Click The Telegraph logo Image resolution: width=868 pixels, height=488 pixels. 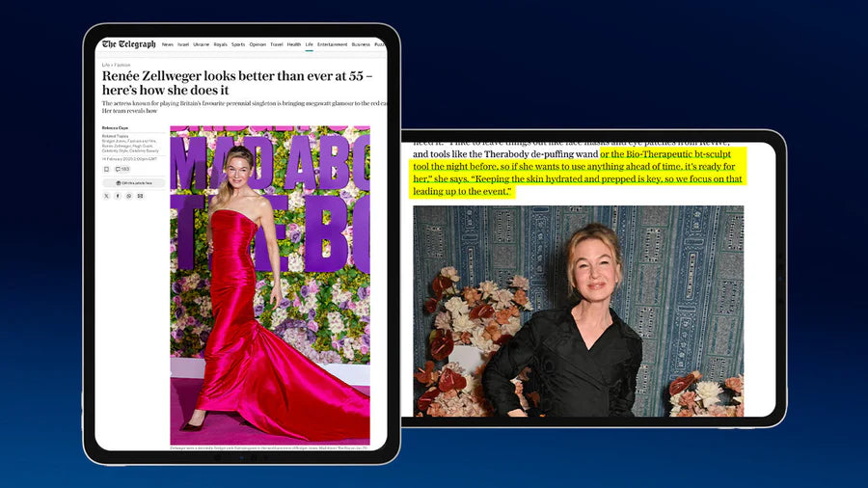[x=128, y=44]
